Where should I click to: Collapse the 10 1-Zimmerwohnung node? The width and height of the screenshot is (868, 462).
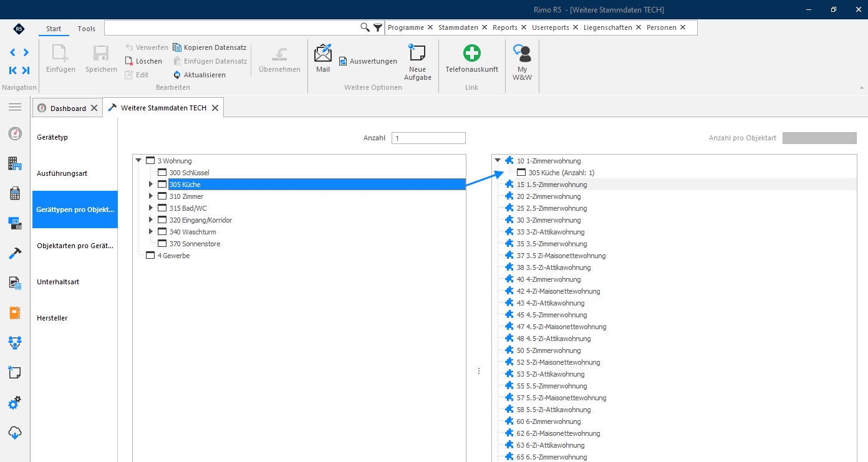(498, 160)
